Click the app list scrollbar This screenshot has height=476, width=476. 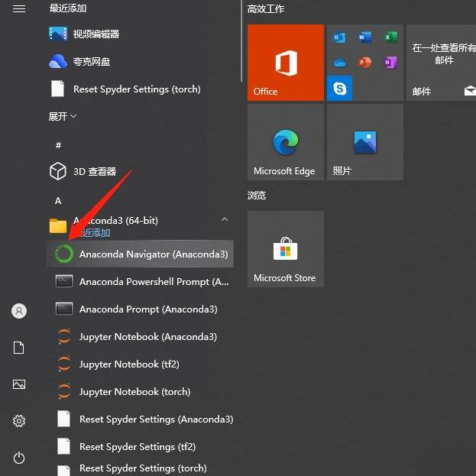click(x=241, y=41)
